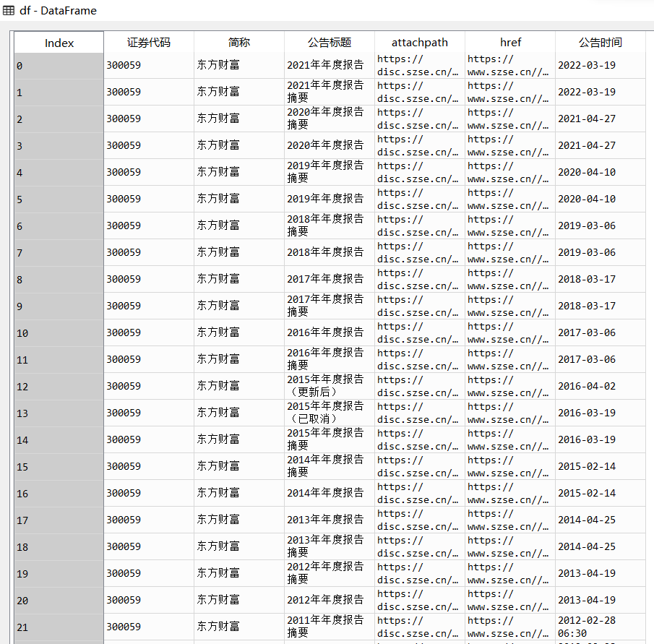Click the title cell 2021年年度报告 in row 0
This screenshot has width=654, height=644.
[x=330, y=66]
